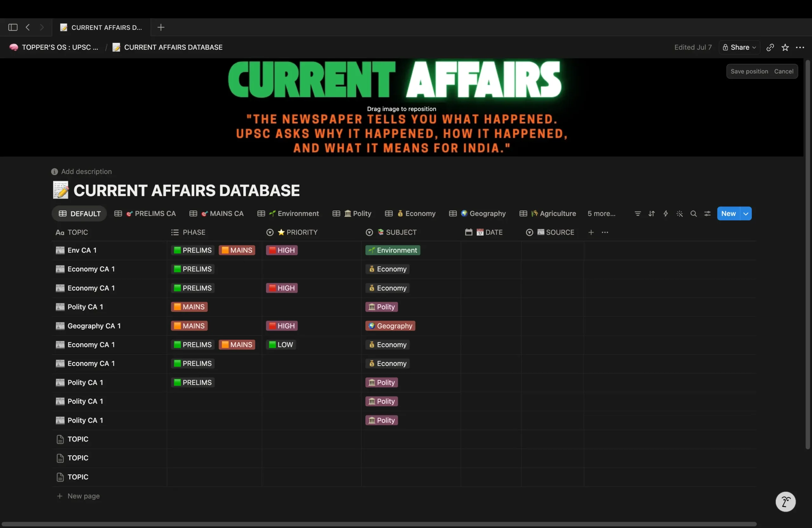Open the Geography view tab
The image size is (812, 528).
(x=477, y=213)
